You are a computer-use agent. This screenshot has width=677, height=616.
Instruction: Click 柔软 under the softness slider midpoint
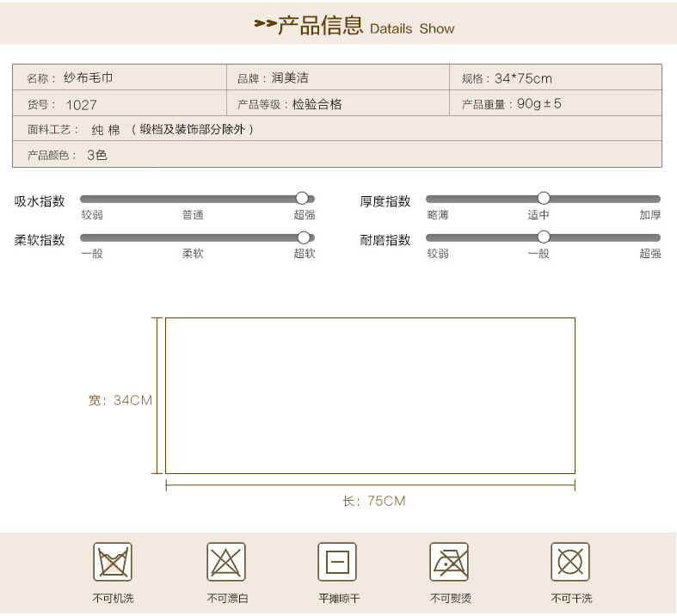pyautogui.click(x=193, y=253)
